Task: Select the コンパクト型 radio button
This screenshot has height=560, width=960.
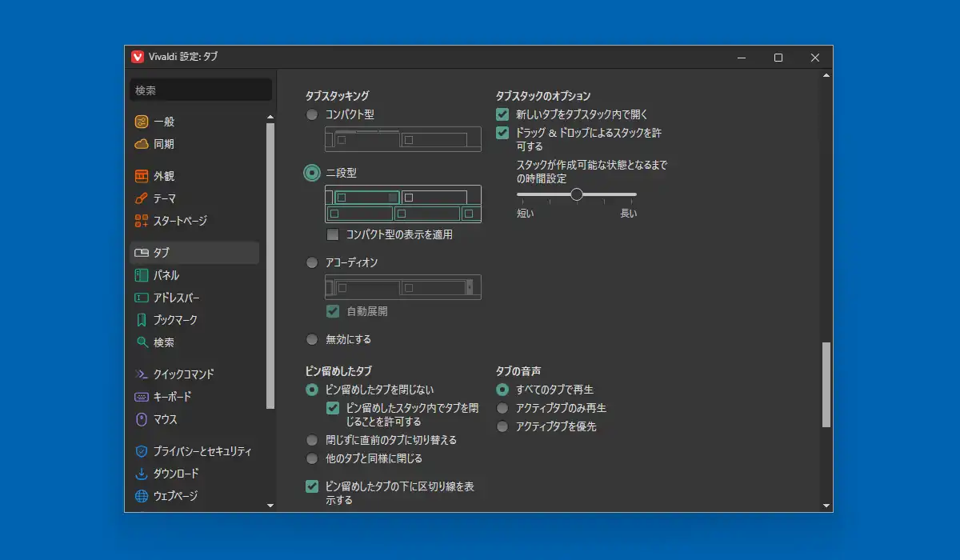Action: click(312, 115)
